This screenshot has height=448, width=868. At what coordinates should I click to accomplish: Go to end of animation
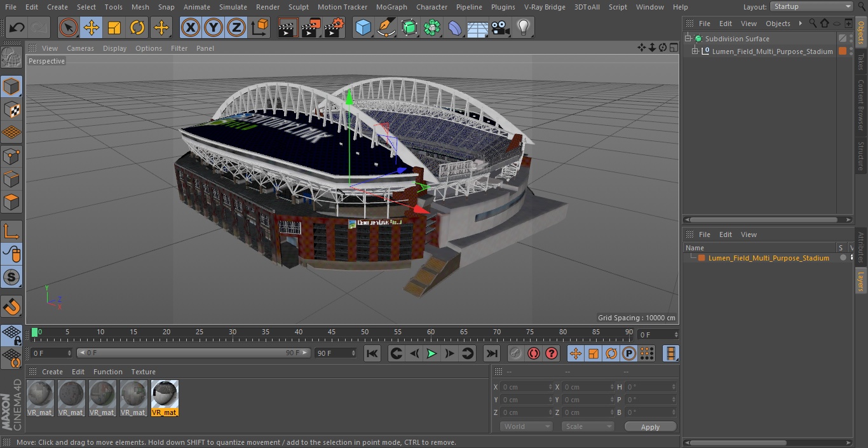(492, 354)
